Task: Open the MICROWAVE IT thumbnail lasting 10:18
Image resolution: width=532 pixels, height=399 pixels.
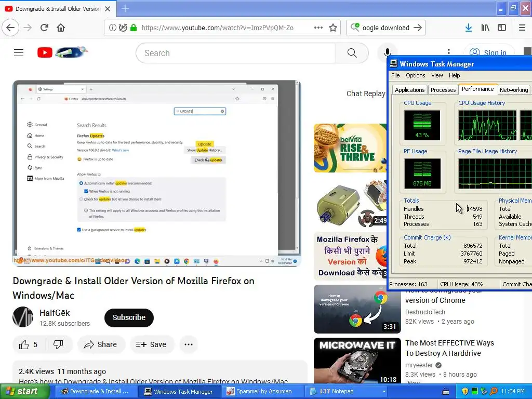Action: 357,361
